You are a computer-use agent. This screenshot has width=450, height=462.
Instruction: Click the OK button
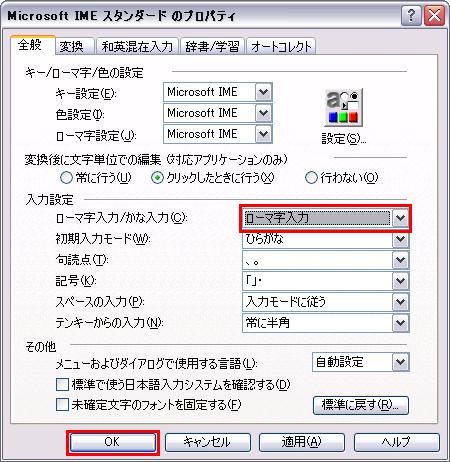click(113, 442)
